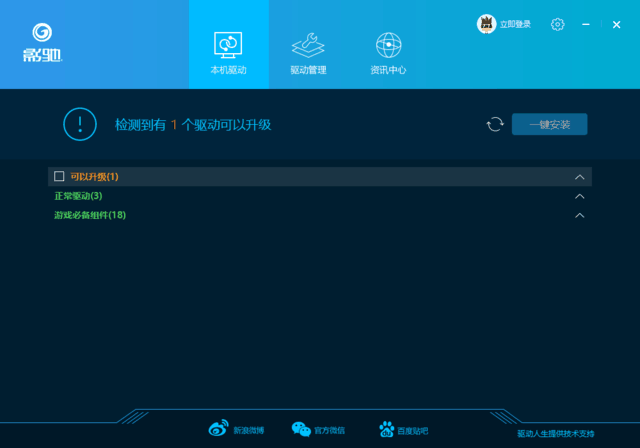Open the 新浪微博 link
This screenshot has height=448, width=640.
pos(249,430)
